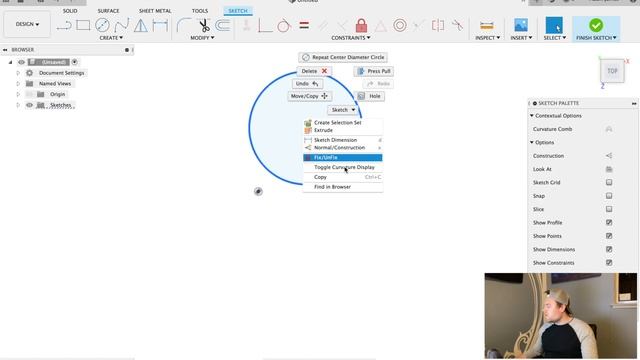Viewport: 640px width, 360px height.
Task: Select the Sketch Dimension tool icon
Action: (160, 25)
